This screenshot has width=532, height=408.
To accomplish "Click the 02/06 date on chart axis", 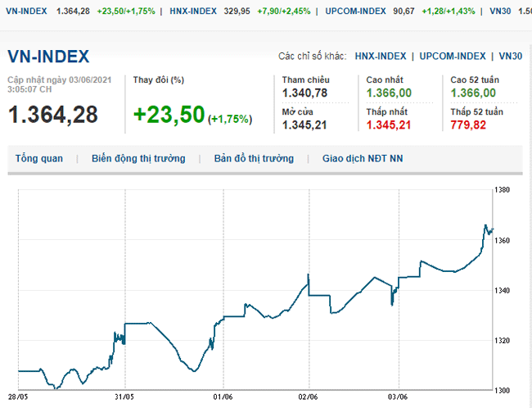I will [308, 397].
